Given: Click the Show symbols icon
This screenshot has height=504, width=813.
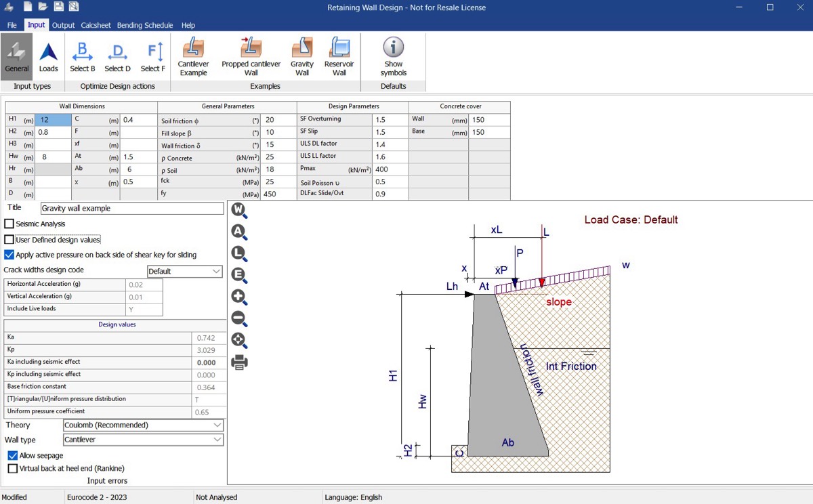Looking at the screenshot, I should pyautogui.click(x=393, y=57).
